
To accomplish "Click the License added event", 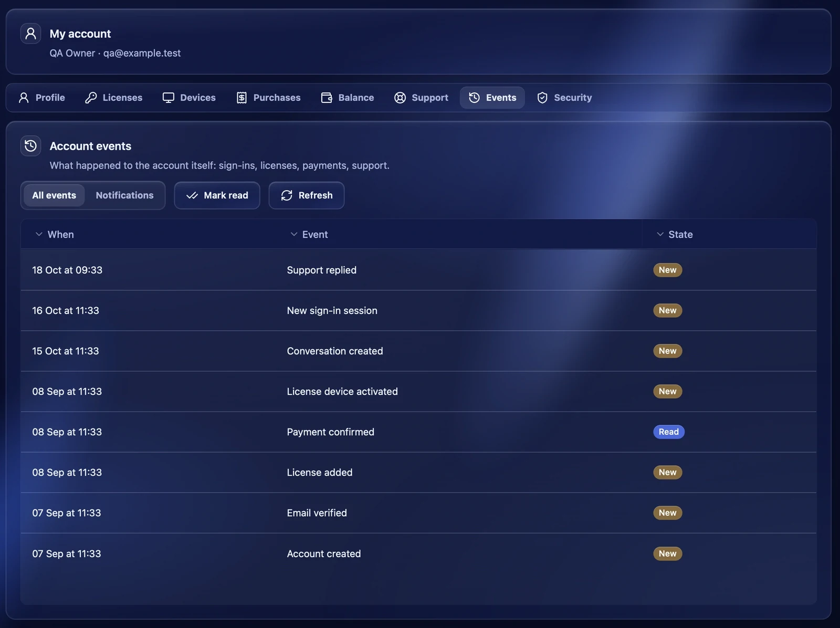I will pyautogui.click(x=418, y=472).
